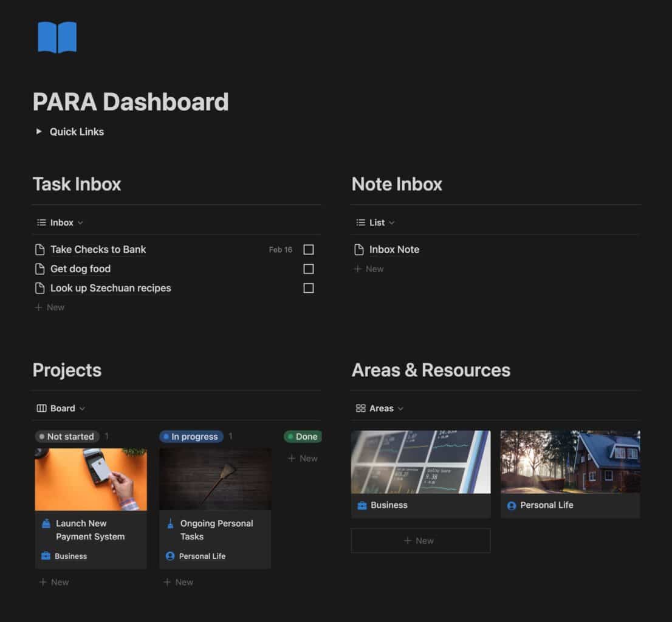The width and height of the screenshot is (672, 622).
Task: Click the person icon on Personal Life area card
Action: tap(512, 505)
